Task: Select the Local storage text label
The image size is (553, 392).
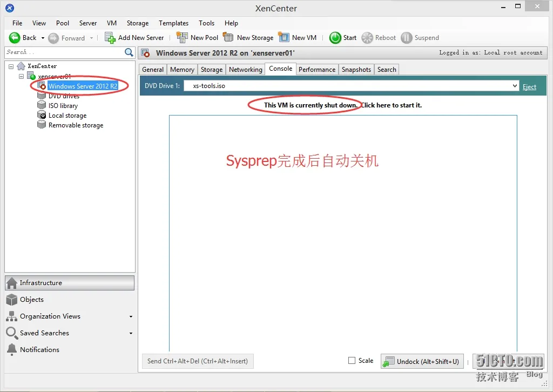Action: tap(68, 116)
